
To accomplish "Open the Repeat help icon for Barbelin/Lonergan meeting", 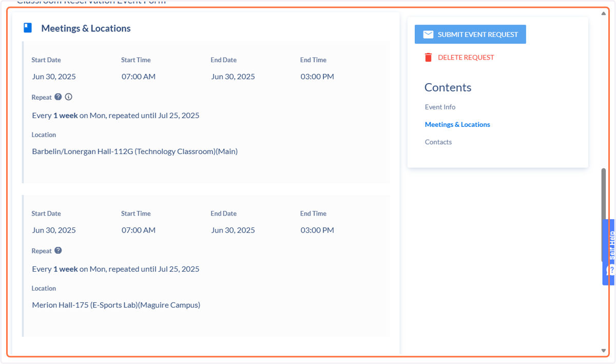I will [x=58, y=97].
